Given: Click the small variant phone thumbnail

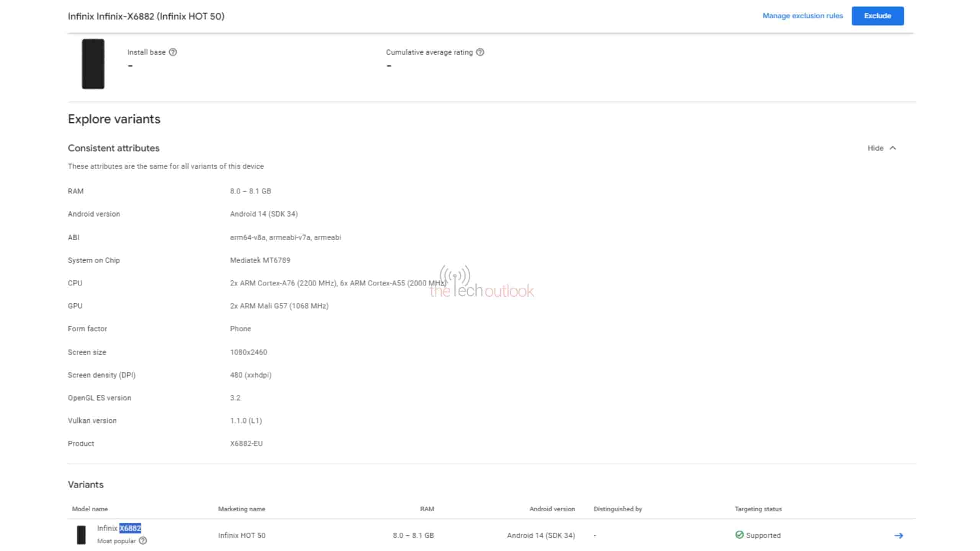Looking at the screenshot, I should click(81, 535).
